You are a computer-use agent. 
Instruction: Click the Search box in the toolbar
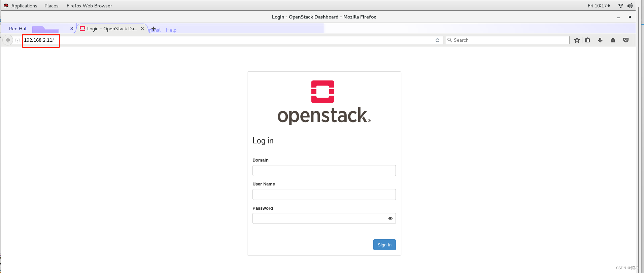tap(508, 40)
